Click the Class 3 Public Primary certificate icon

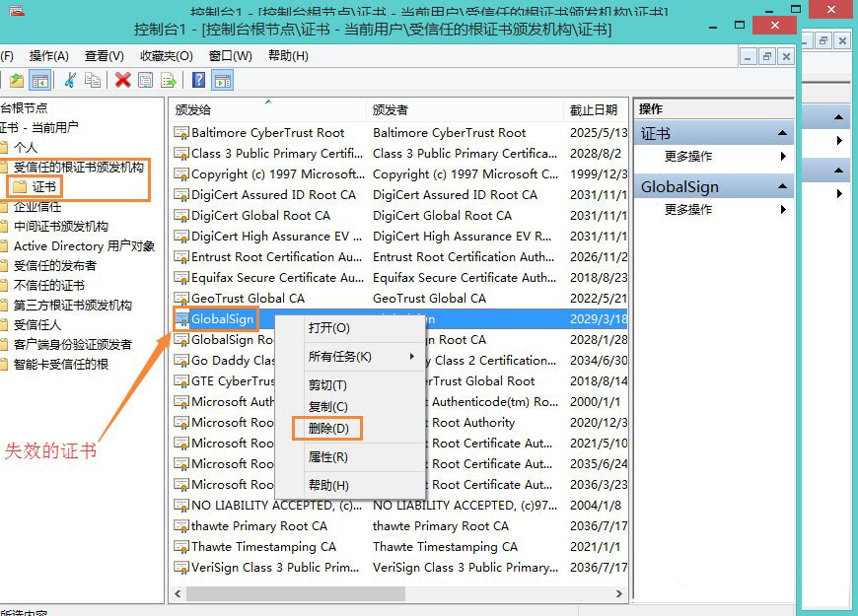click(x=181, y=154)
